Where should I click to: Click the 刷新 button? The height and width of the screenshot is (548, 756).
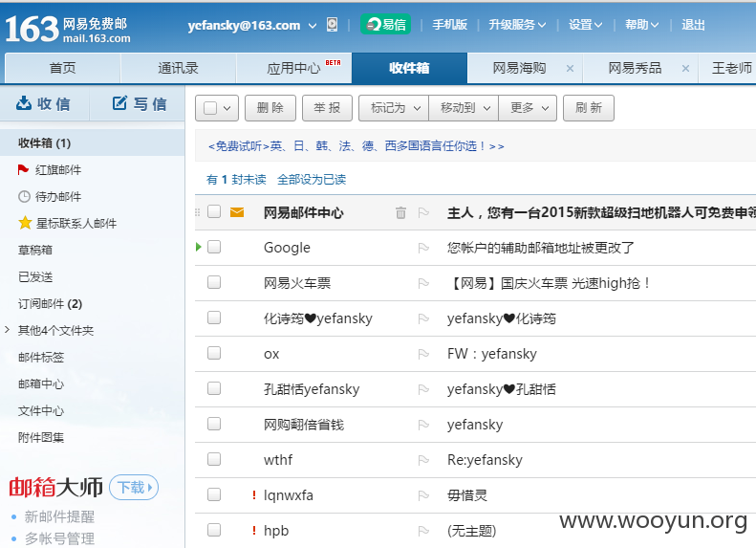pos(588,108)
